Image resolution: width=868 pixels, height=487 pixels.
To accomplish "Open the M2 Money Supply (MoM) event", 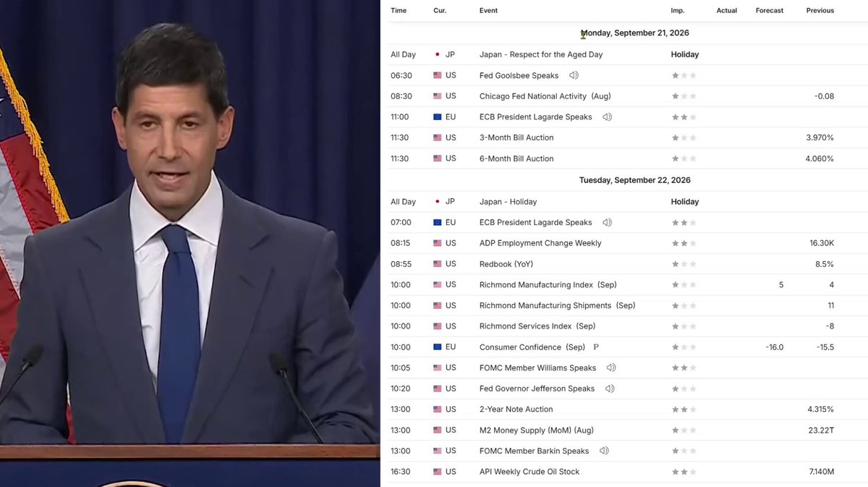I will (537, 431).
